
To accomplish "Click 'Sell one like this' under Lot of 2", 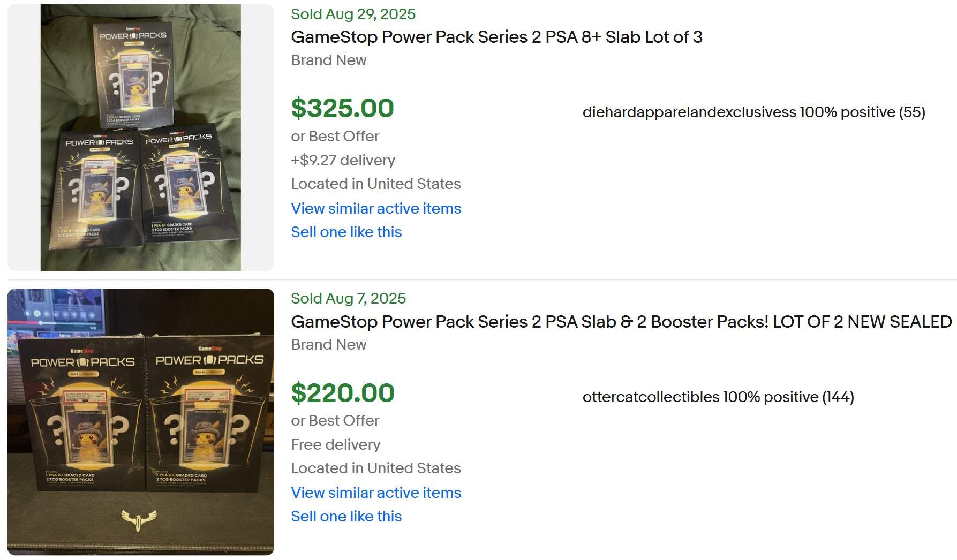I will tap(346, 516).
